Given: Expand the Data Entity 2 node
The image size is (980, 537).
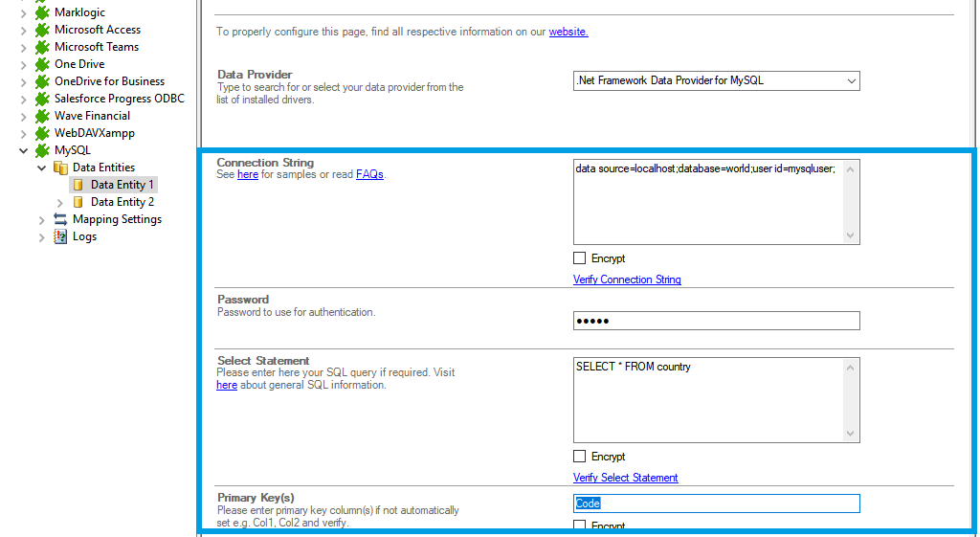Looking at the screenshot, I should 60,202.
